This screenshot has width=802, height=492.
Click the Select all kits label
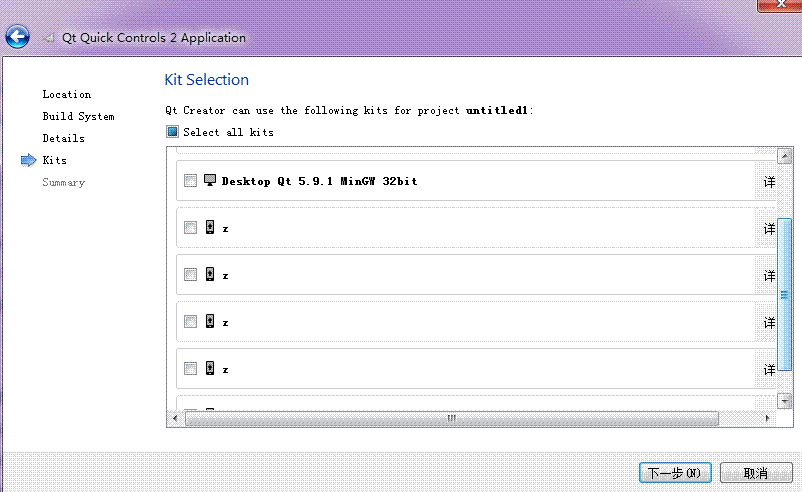coord(228,132)
